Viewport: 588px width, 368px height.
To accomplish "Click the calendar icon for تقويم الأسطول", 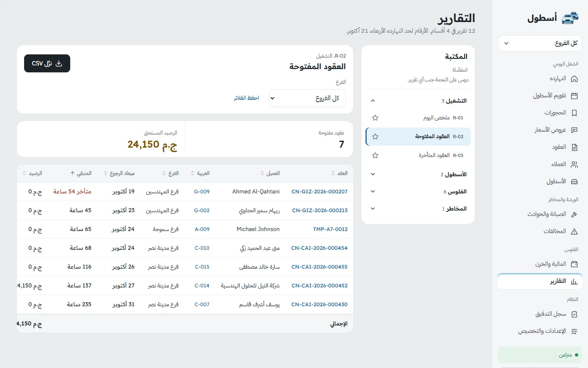I will pos(574,96).
